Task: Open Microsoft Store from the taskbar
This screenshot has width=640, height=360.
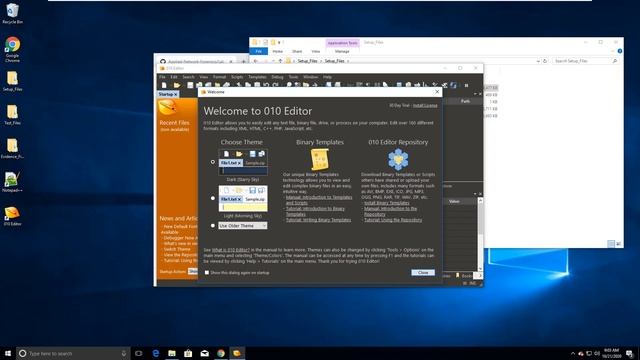Action: point(188,353)
